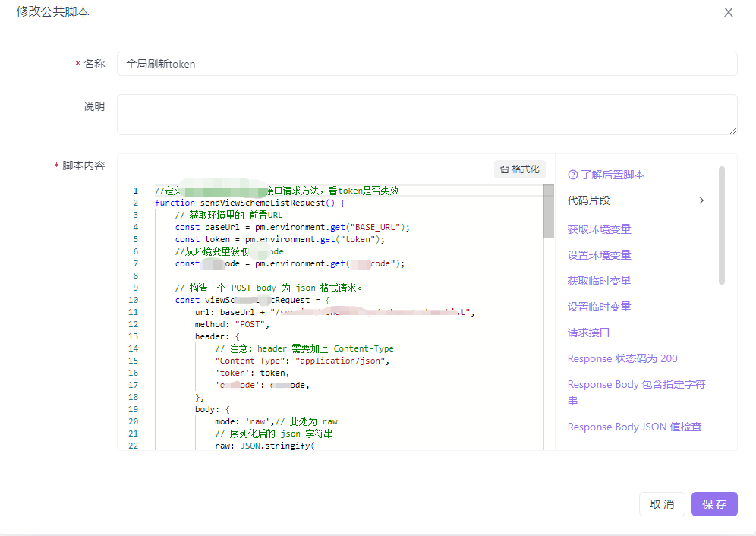Click the 代码片段 heading label

coord(589,200)
